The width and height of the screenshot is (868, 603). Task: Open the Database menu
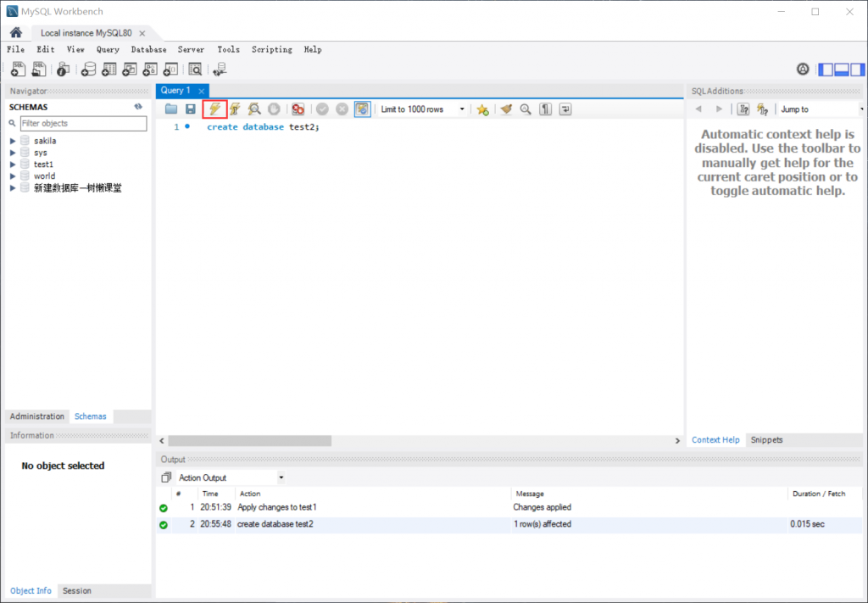[x=148, y=49]
